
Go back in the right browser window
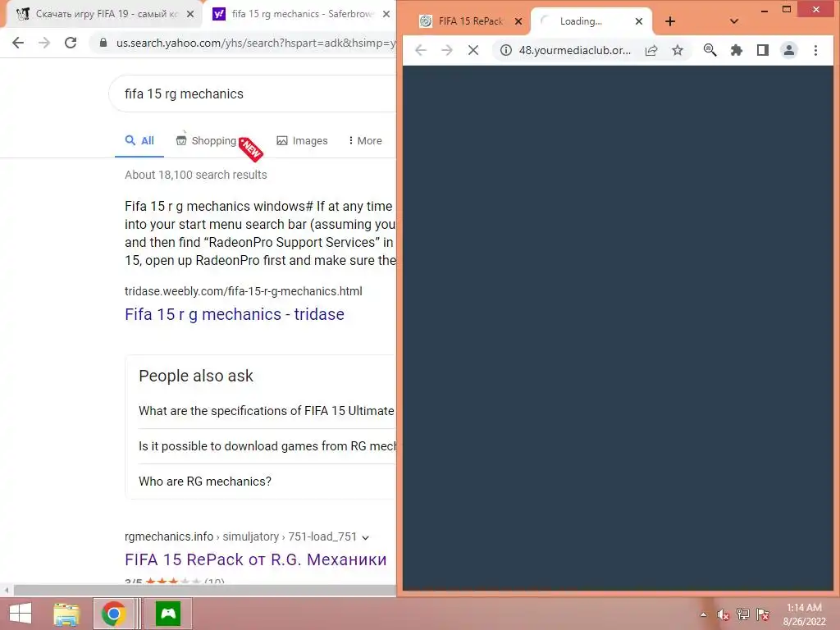coord(421,50)
